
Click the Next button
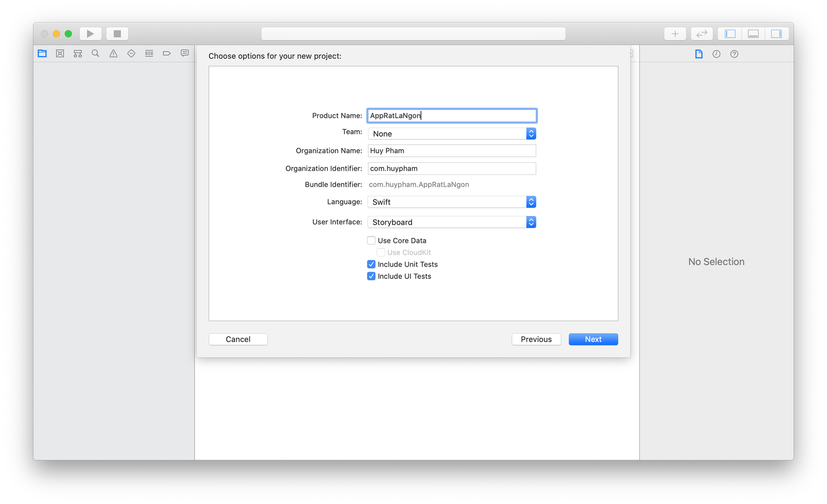click(x=593, y=339)
